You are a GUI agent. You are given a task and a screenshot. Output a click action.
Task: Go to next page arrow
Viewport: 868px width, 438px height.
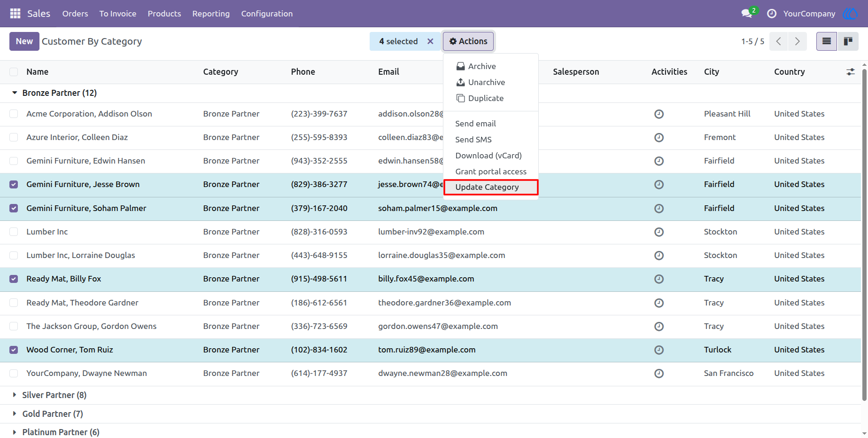tap(798, 41)
